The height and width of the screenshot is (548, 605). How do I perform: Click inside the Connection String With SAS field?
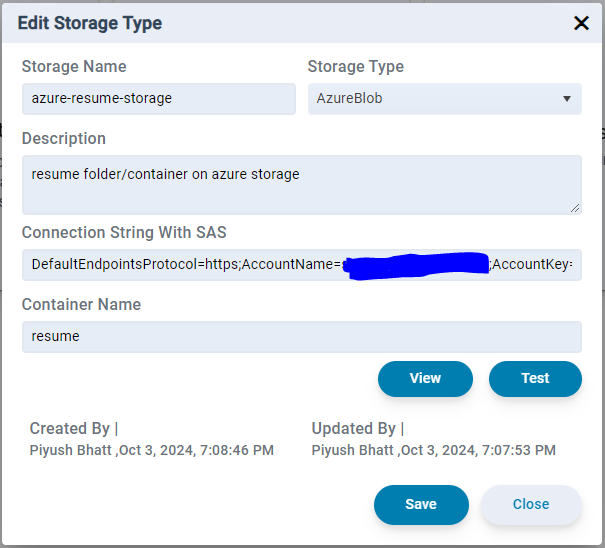(x=302, y=265)
